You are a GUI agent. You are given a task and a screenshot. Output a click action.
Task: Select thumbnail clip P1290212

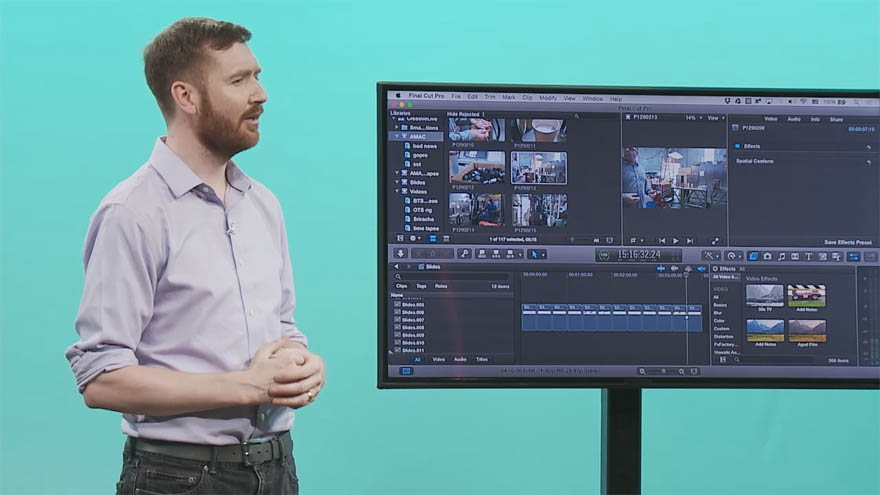point(477,167)
